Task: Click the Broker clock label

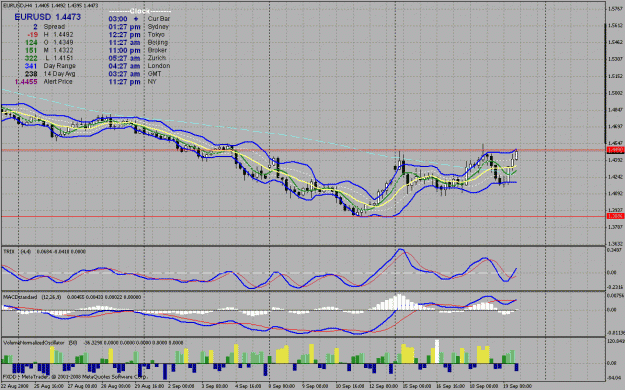Action: pyautogui.click(x=157, y=50)
